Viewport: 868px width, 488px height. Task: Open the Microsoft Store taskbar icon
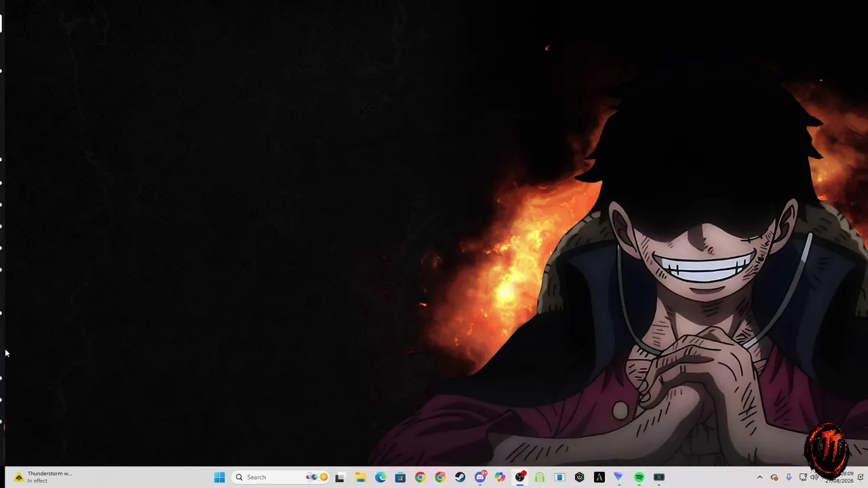coord(400,477)
